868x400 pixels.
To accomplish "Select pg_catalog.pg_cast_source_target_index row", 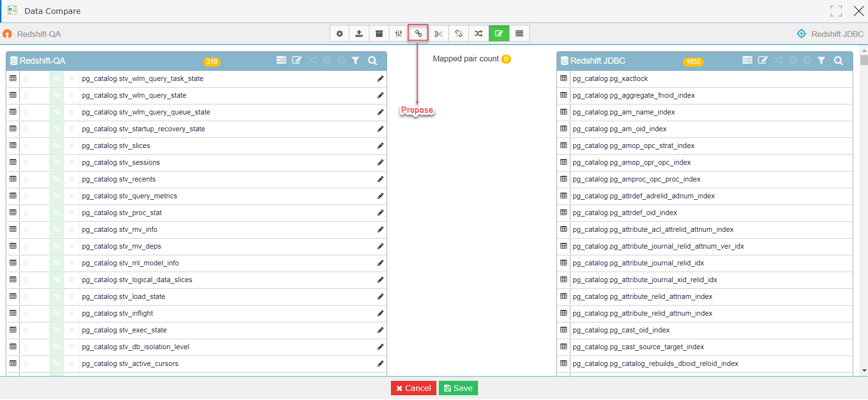I will click(705, 347).
